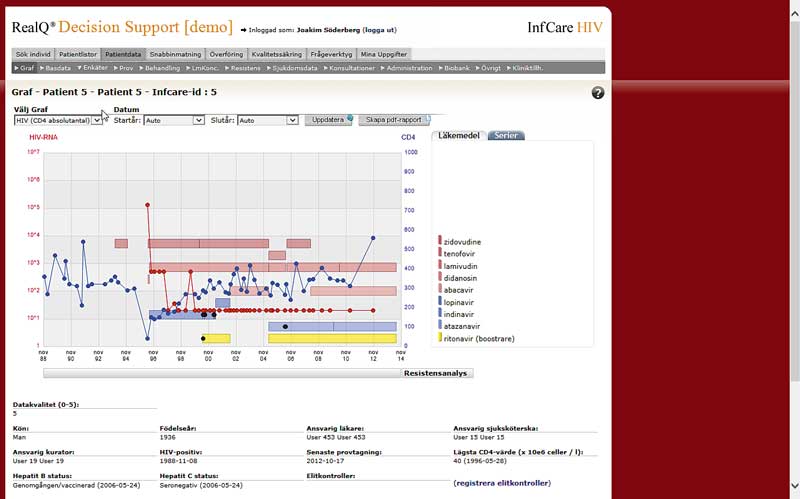This screenshot has height=499, width=800.
Task: Click the help question mark icon
Action: [x=598, y=93]
